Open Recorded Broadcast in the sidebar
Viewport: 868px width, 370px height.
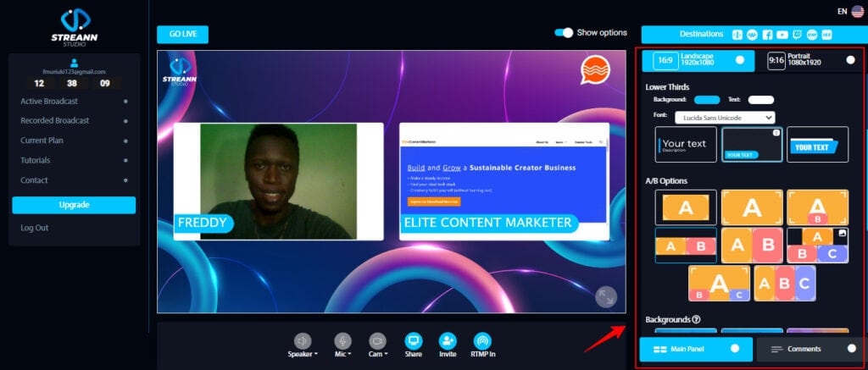pos(54,120)
